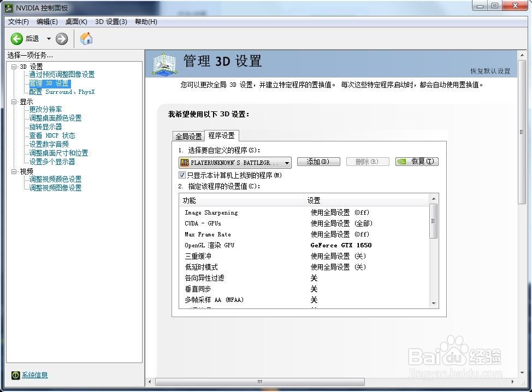Select 配置 Surround、PhysX task
Screen dimensions: 532x392
(x=62, y=92)
